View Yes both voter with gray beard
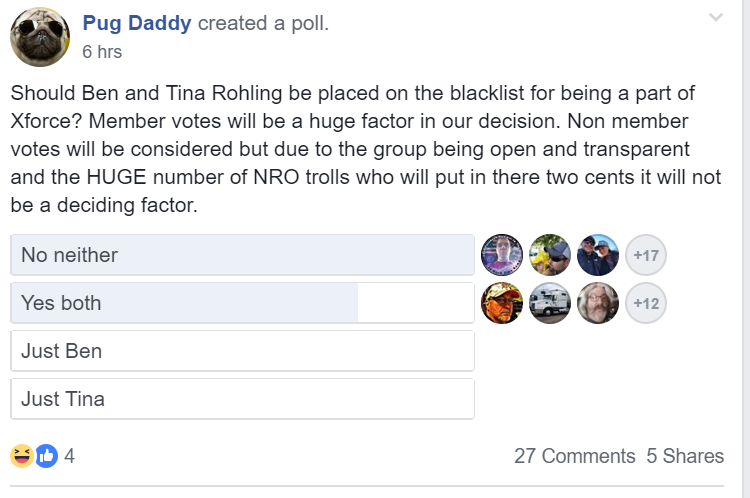The image size is (750, 498). tap(598, 303)
